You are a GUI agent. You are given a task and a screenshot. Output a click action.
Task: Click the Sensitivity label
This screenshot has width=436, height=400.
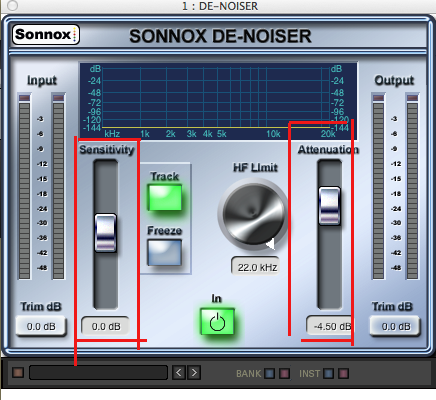point(107,149)
